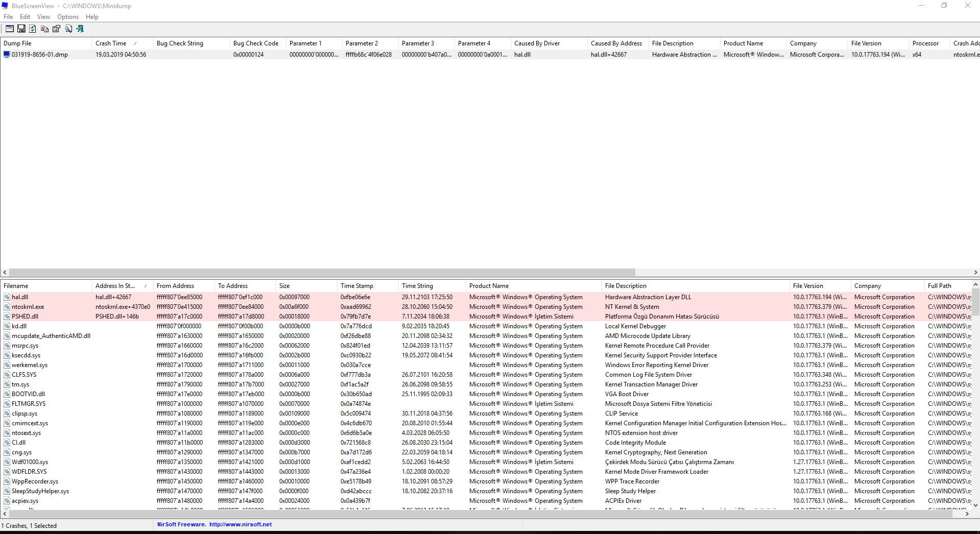The height and width of the screenshot is (534, 980).
Task: Select the WDFLDR.SYS driver row
Action: [486, 472]
